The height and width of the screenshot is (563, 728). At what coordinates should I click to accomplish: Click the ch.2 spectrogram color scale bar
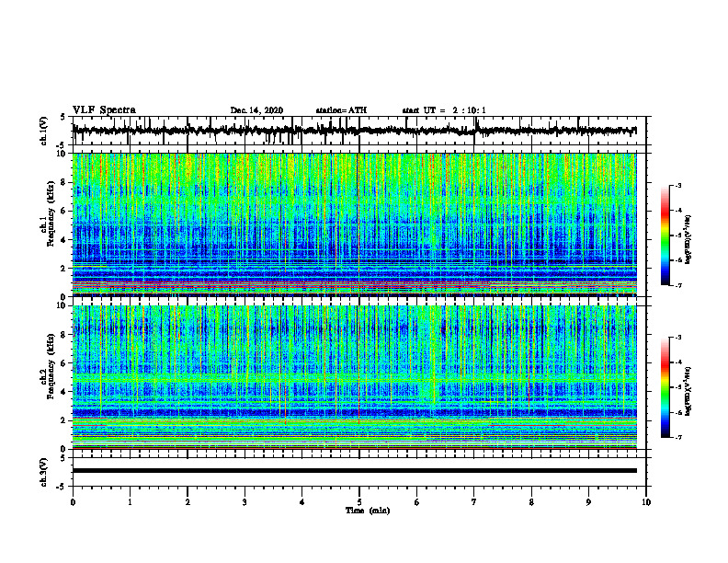click(x=665, y=387)
